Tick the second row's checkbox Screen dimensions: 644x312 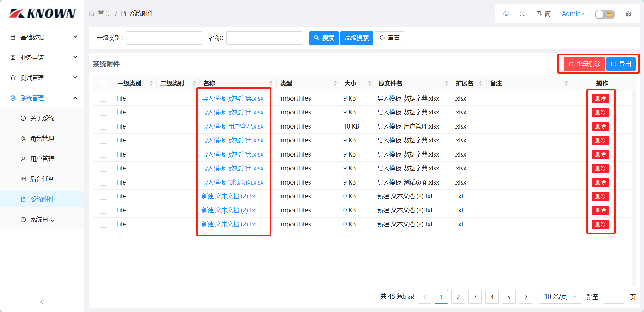coord(104,112)
